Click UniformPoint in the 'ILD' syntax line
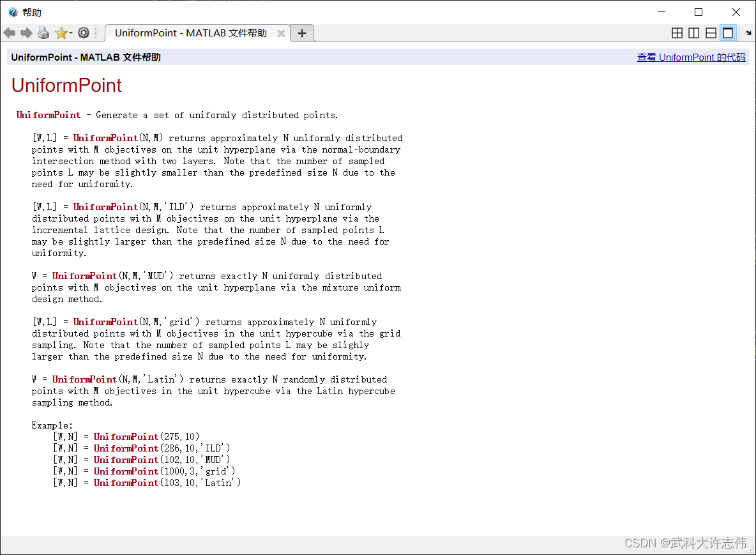Viewport: 756px width, 555px height. [105, 207]
